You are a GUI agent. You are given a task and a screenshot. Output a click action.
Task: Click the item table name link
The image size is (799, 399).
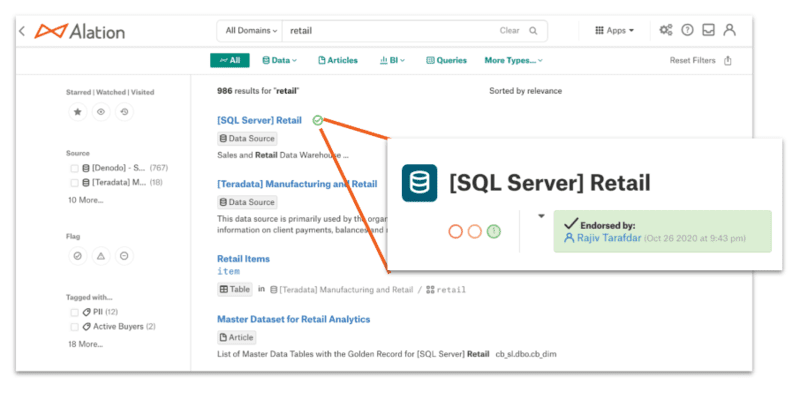point(228,272)
